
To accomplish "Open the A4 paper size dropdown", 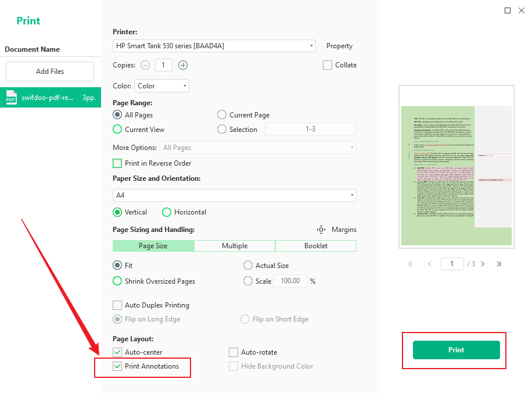I will (351, 195).
